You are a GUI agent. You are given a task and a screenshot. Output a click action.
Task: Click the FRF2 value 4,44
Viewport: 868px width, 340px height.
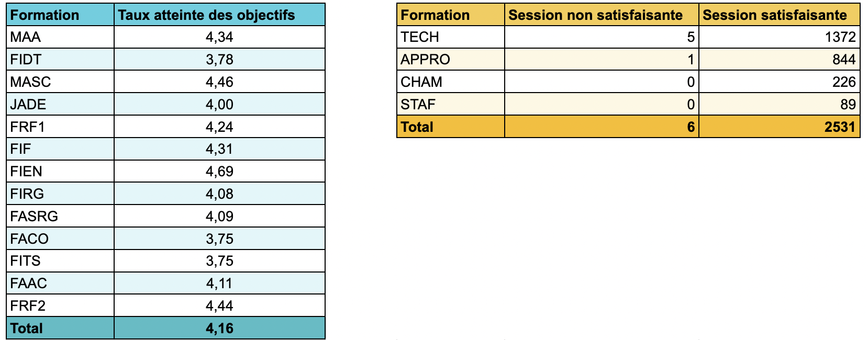coord(219,305)
